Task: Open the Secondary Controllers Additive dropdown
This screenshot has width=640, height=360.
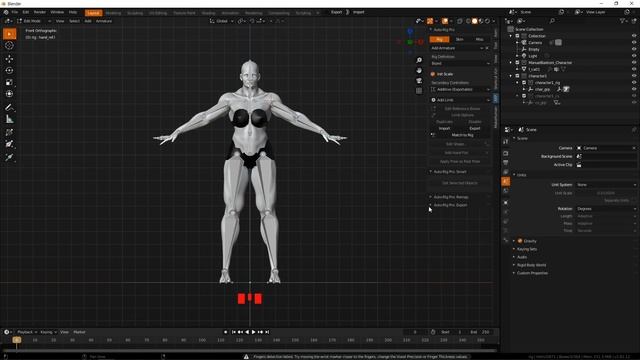Action: (x=460, y=89)
